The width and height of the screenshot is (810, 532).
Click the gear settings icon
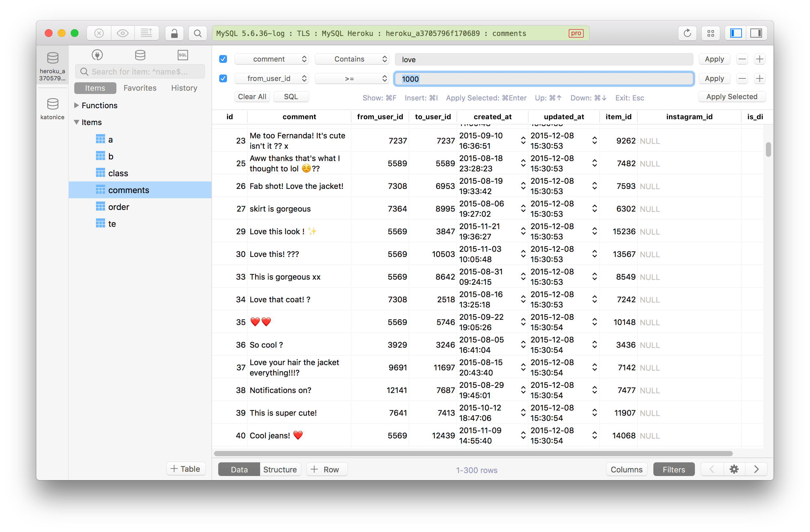(734, 469)
